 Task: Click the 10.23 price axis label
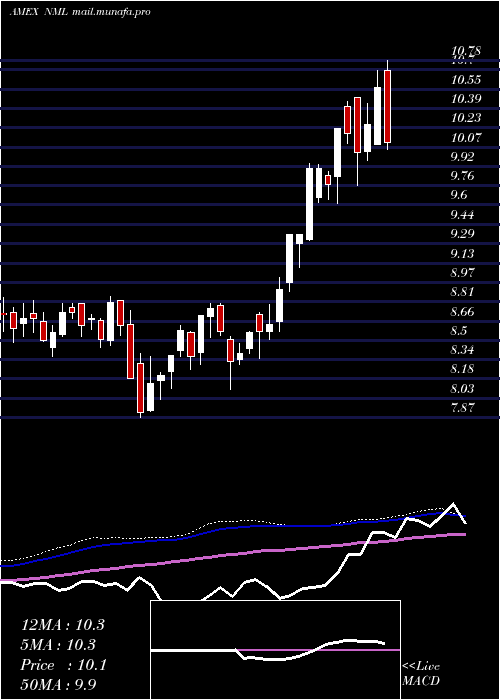click(x=466, y=118)
